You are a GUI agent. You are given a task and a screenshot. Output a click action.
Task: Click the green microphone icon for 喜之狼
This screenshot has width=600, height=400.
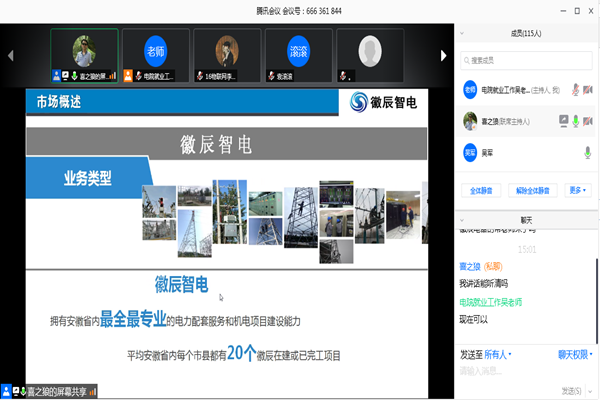point(576,121)
